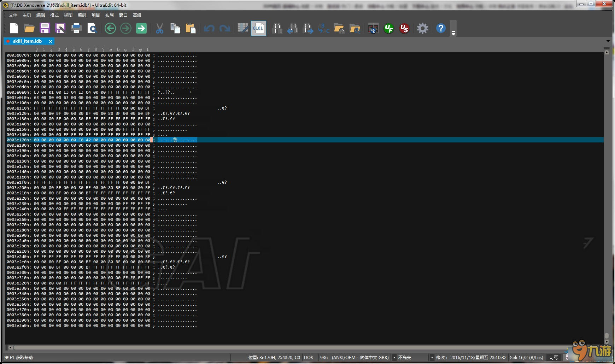Open Print Preview magnifier icon
615x364 pixels.
point(92,28)
